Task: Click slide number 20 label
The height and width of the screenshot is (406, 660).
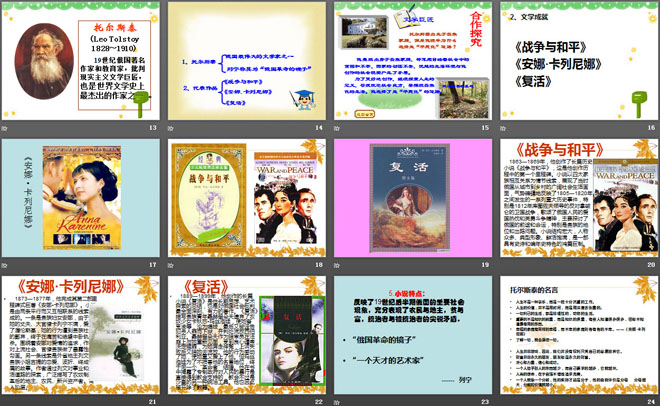Action: (651, 265)
